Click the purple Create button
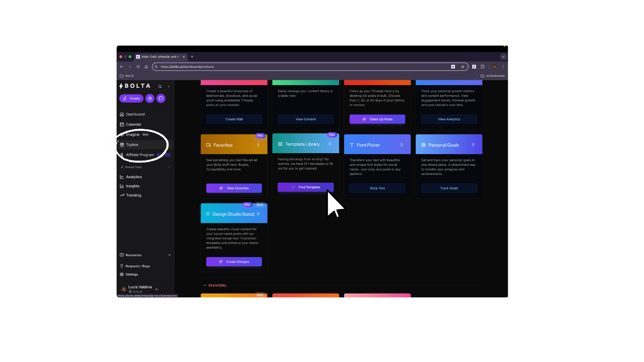The image size is (644, 362). (x=131, y=99)
